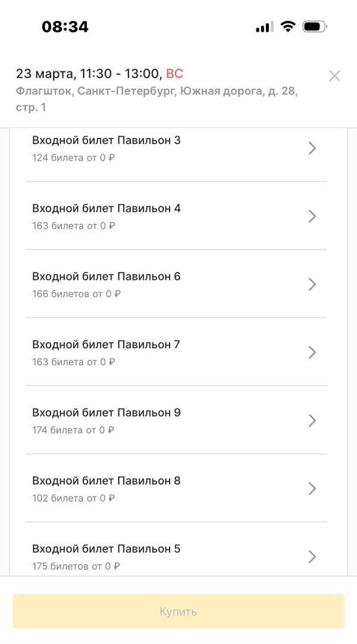Pick Входной билет Павильон 6
This screenshot has width=357, height=644.
[107, 277]
